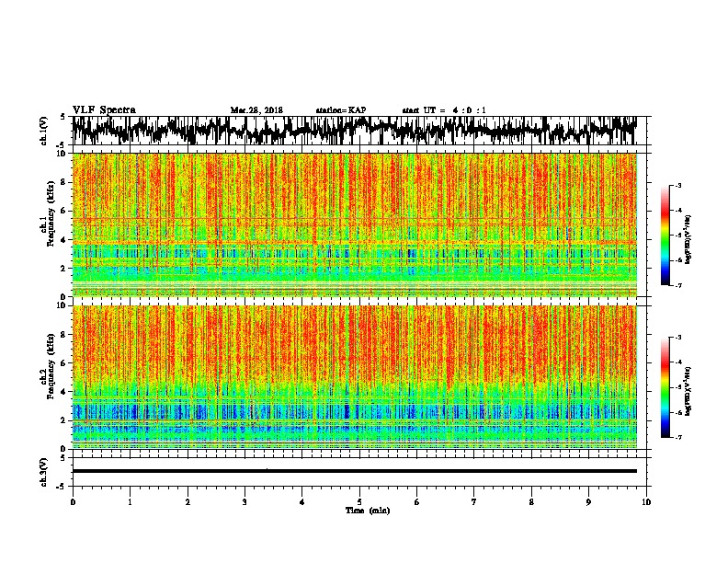Click the time axis tick label "10"
The width and height of the screenshot is (728, 563).
pyautogui.click(x=646, y=502)
